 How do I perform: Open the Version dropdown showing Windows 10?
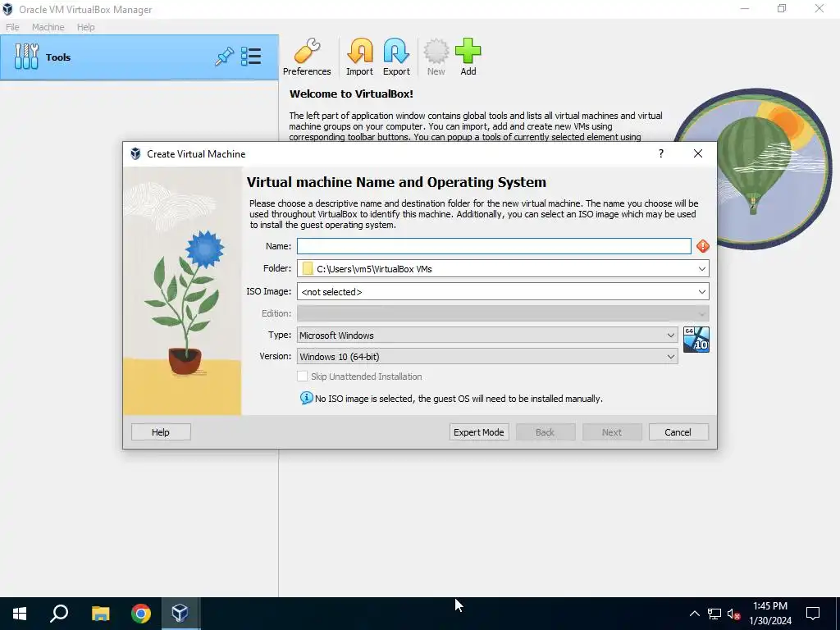point(487,357)
